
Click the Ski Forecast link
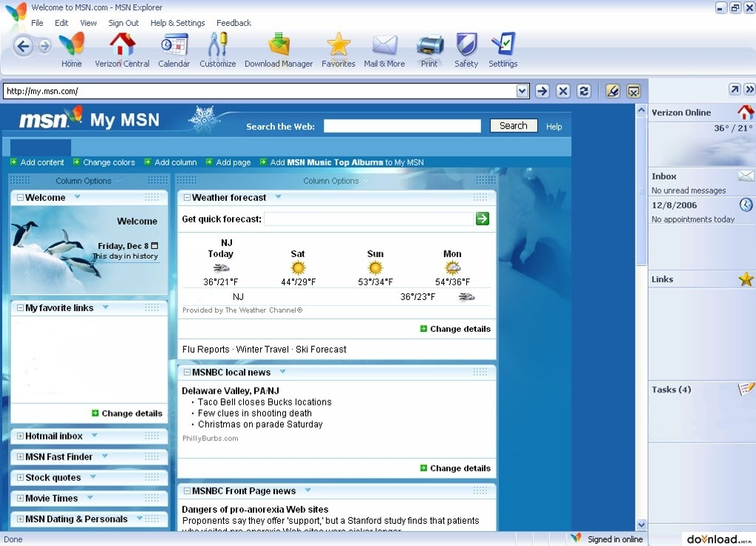[321, 349]
